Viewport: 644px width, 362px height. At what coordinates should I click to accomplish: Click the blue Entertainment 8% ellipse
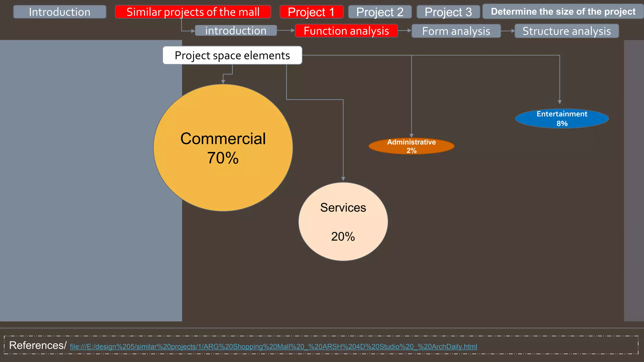coord(562,118)
